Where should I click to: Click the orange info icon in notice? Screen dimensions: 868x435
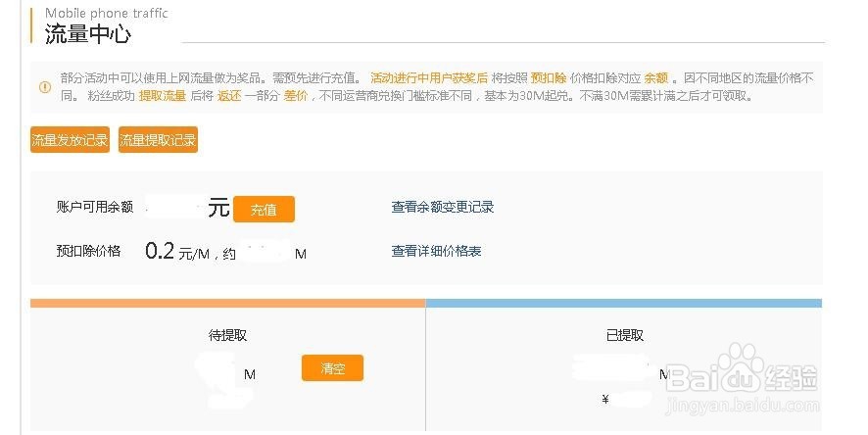pyautogui.click(x=45, y=87)
